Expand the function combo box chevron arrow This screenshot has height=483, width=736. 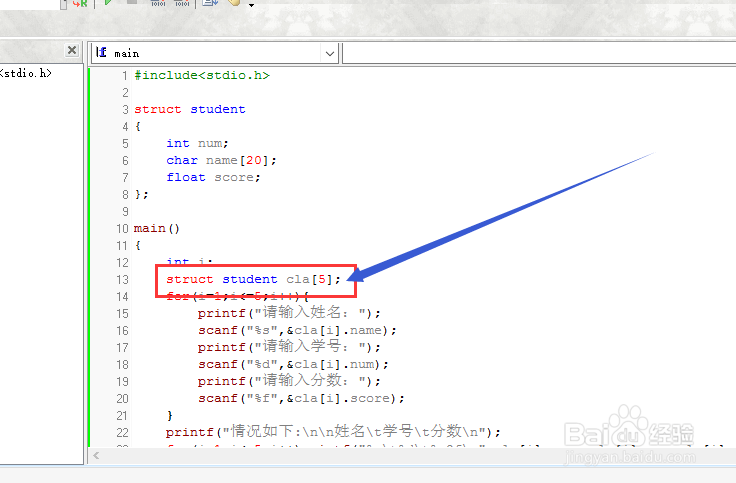pos(330,54)
